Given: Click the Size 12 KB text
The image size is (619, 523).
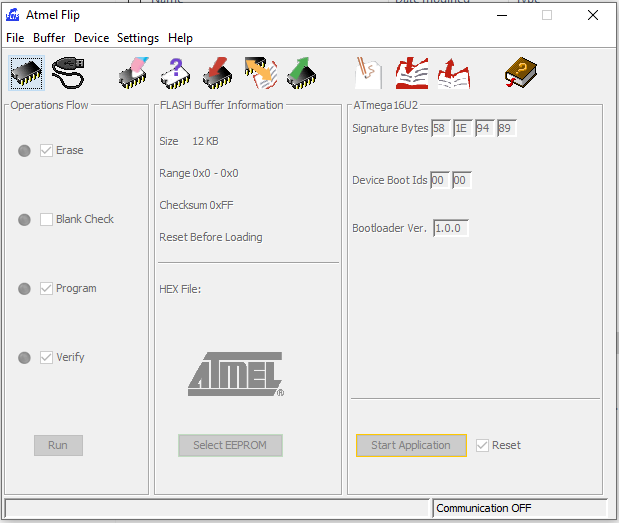Looking at the screenshot, I should 189,141.
